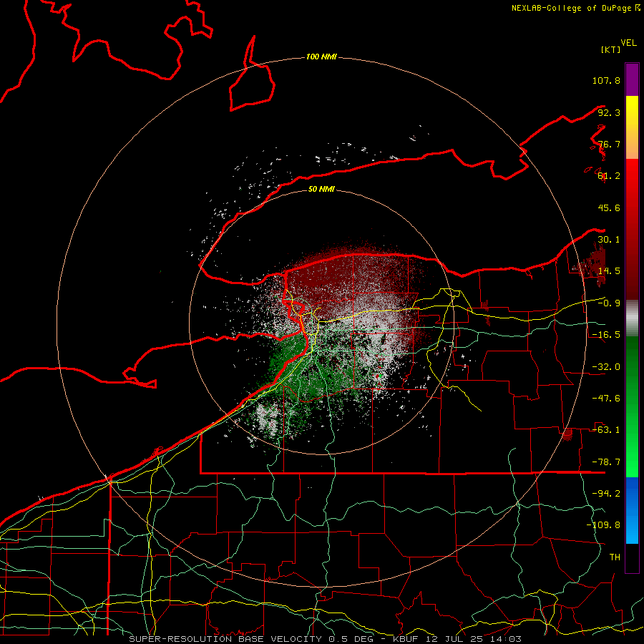Click the Super-Resolution Base Velocity caption text
644x644 pixels.
click(x=325, y=639)
